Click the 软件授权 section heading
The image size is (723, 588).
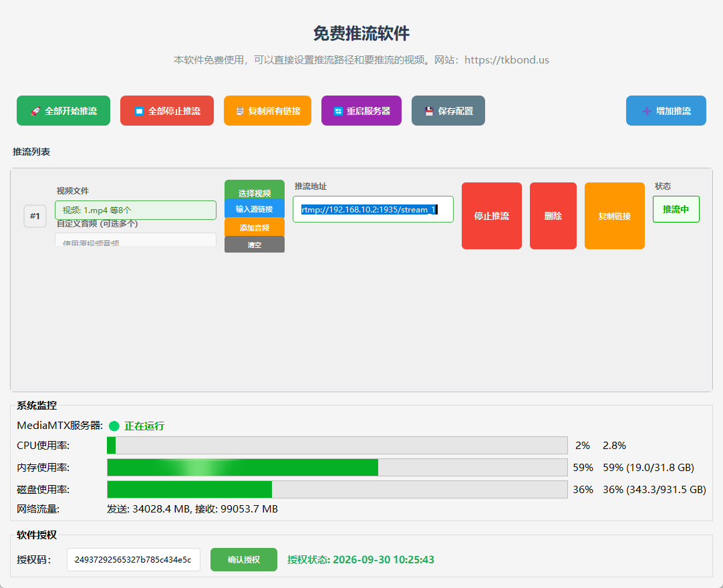(x=37, y=535)
